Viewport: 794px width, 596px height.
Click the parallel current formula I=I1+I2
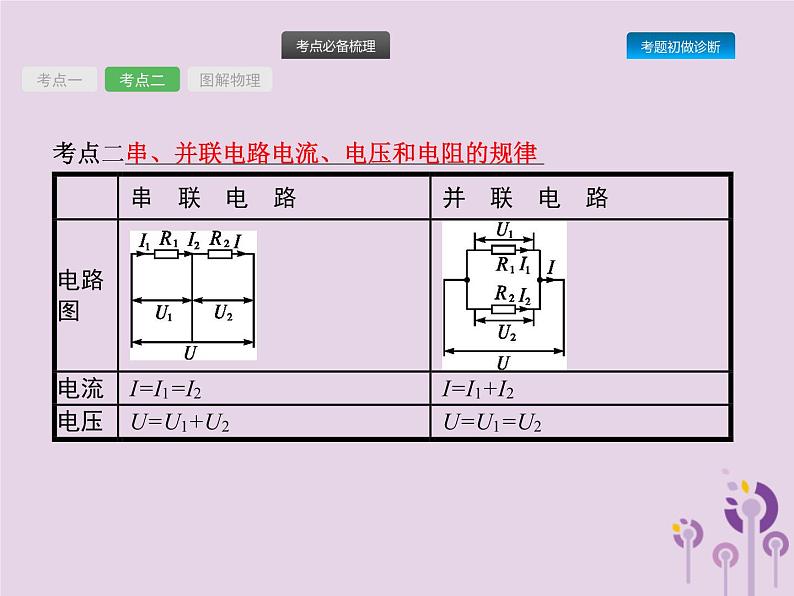coord(479,390)
